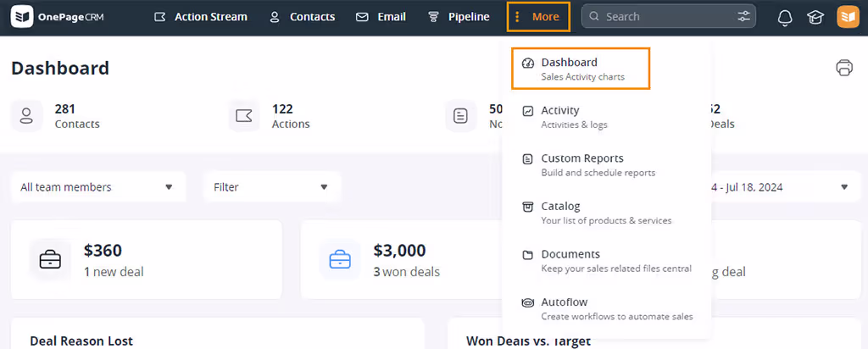This screenshot has height=349, width=868.
Task: Go to Action Stream
Action: pos(201,17)
